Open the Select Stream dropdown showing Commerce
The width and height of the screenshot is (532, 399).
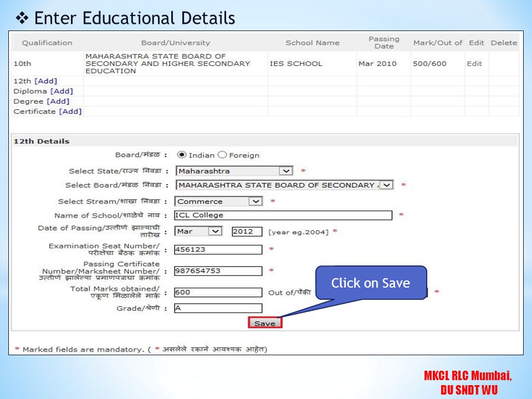click(218, 201)
